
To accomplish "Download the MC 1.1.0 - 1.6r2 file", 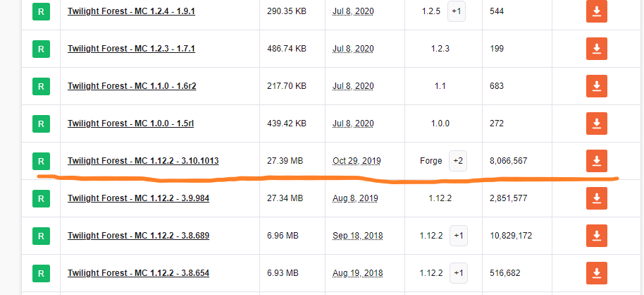I will click(596, 86).
